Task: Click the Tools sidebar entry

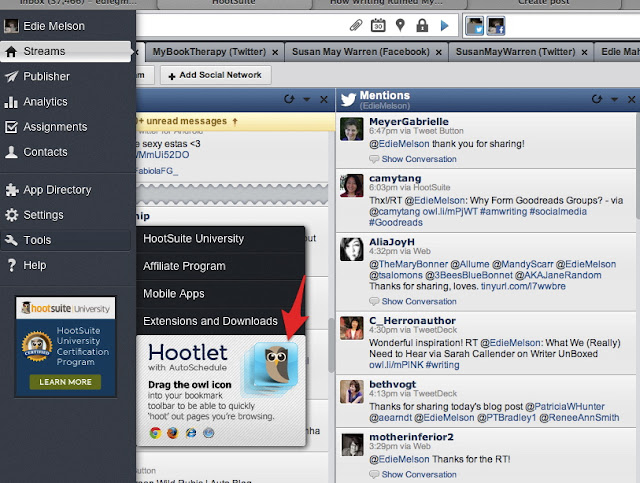Action: (65, 240)
